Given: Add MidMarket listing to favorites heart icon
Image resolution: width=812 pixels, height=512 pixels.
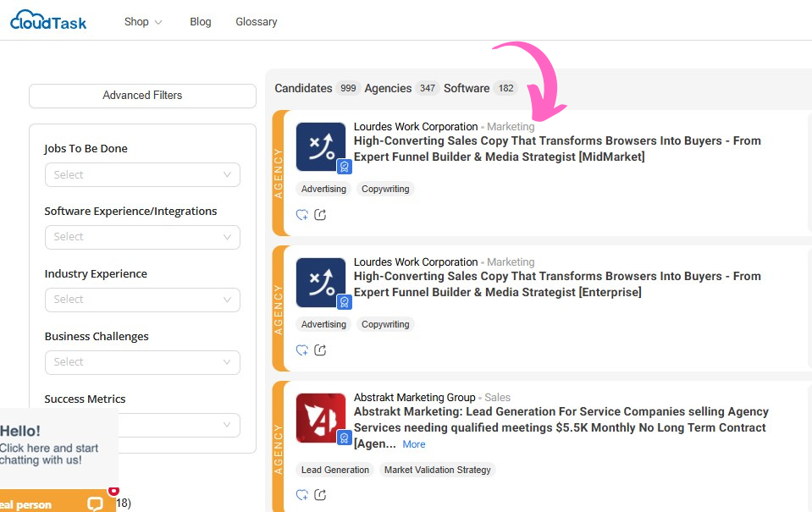Looking at the screenshot, I should (302, 215).
